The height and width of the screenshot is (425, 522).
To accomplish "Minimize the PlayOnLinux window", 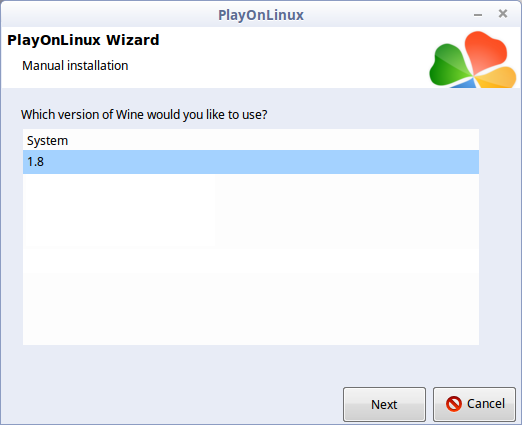I will point(478,15).
